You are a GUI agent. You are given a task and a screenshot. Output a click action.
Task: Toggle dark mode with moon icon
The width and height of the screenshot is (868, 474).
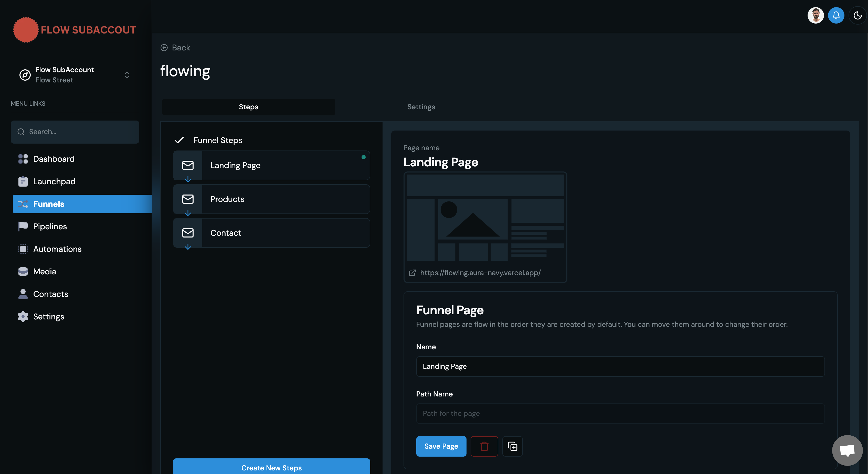[858, 16]
